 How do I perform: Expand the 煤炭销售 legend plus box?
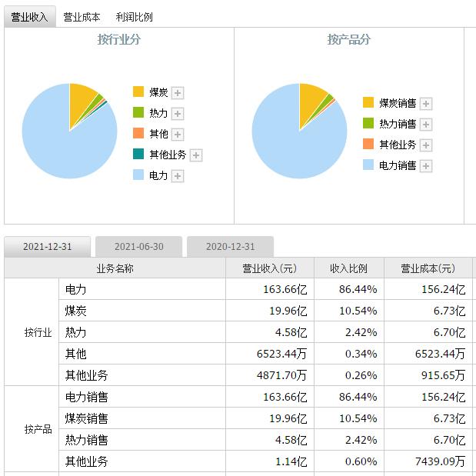pyautogui.click(x=426, y=104)
